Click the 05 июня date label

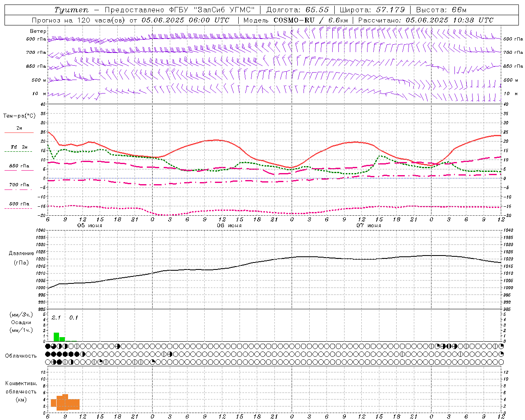coord(90,226)
